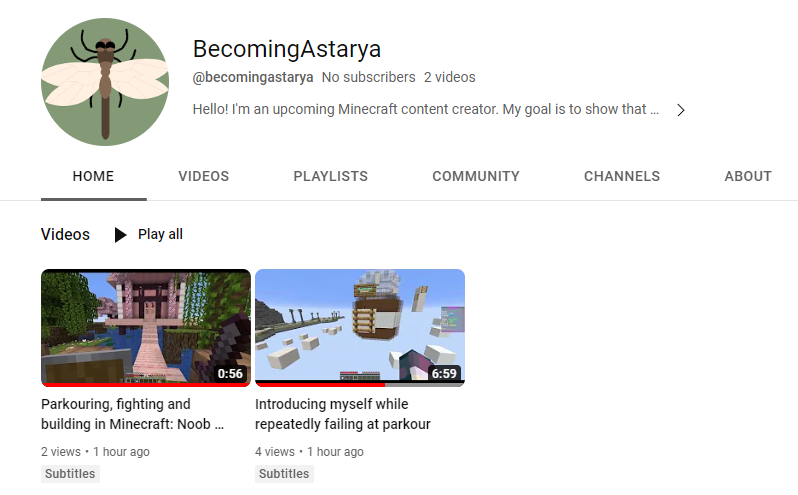Click the Play all triangle icon

coord(120,235)
